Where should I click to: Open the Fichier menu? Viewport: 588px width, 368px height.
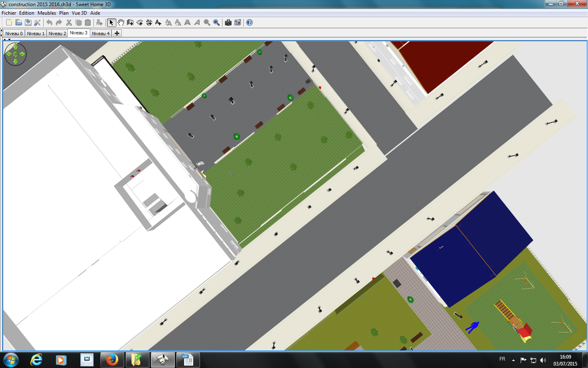(9, 13)
